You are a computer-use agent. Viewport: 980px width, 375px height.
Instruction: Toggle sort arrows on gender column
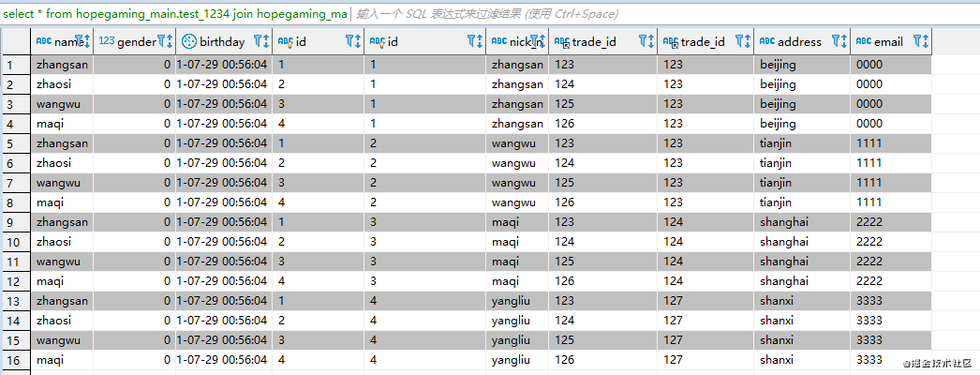(170, 41)
